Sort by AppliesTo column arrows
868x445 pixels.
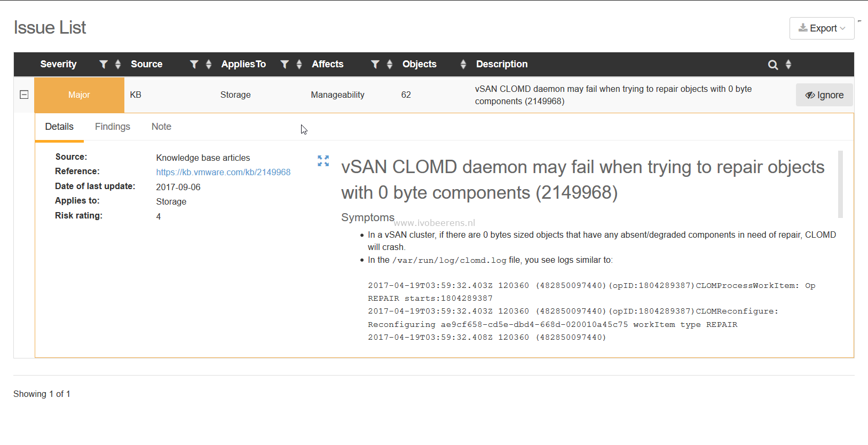click(x=299, y=64)
